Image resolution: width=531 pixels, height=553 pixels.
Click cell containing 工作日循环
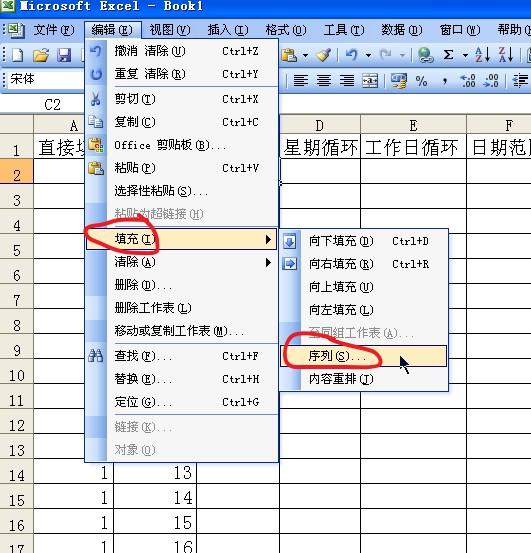click(x=413, y=147)
